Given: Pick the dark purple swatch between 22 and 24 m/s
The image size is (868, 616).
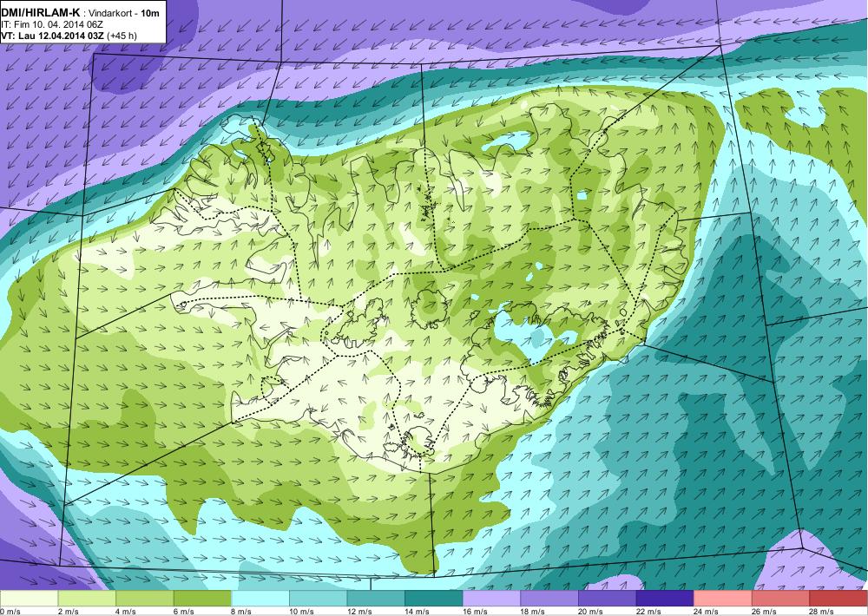Looking at the screenshot, I should (x=665, y=598).
